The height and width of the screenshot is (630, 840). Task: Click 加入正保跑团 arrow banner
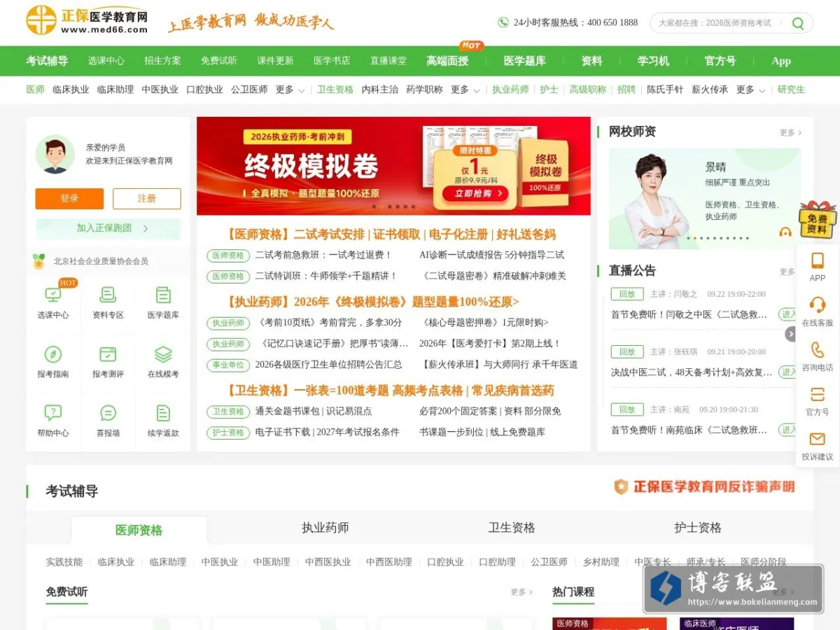pos(108,228)
